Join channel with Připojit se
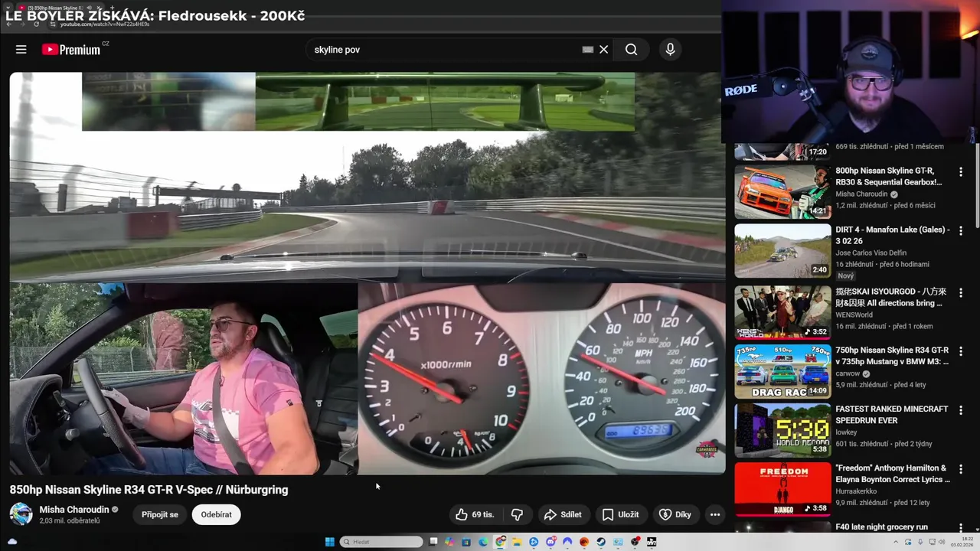 [x=159, y=514]
